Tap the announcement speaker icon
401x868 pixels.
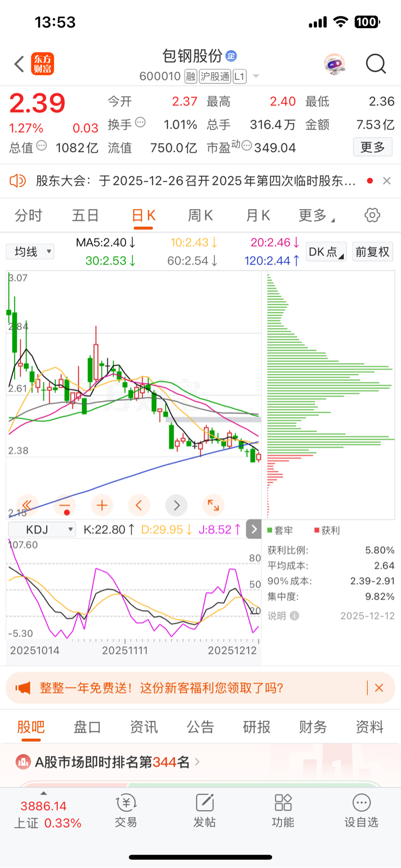(x=18, y=181)
